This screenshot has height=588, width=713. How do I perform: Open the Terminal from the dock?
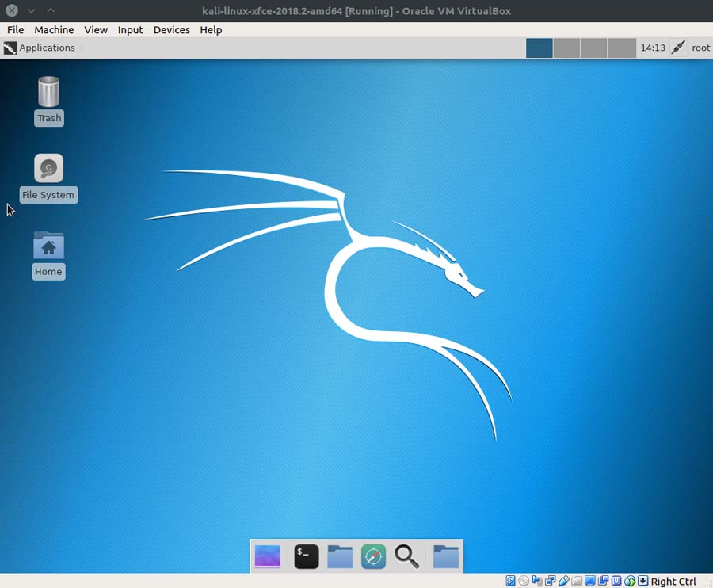coord(307,556)
